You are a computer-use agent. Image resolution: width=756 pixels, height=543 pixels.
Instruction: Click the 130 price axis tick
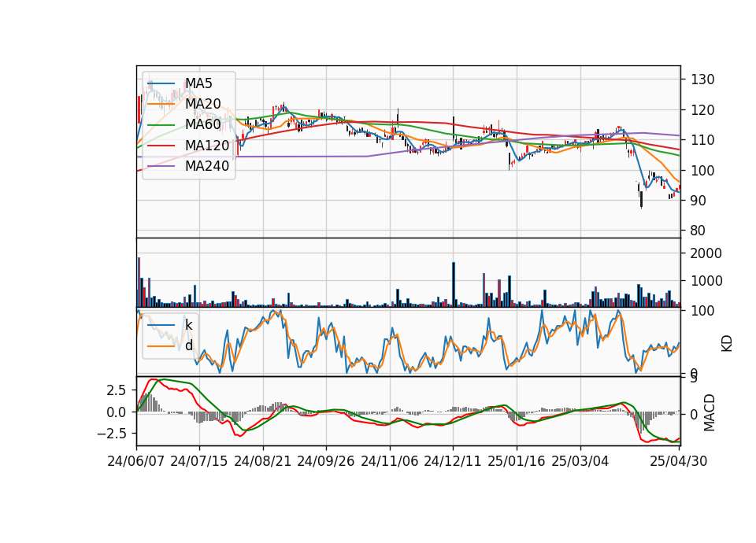point(702,79)
